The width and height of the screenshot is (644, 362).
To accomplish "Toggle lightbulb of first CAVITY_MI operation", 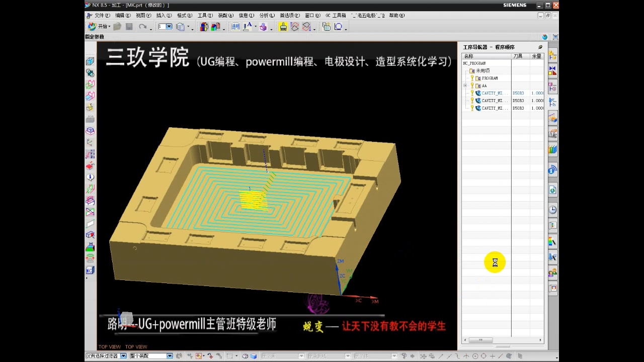I will tap(472, 93).
